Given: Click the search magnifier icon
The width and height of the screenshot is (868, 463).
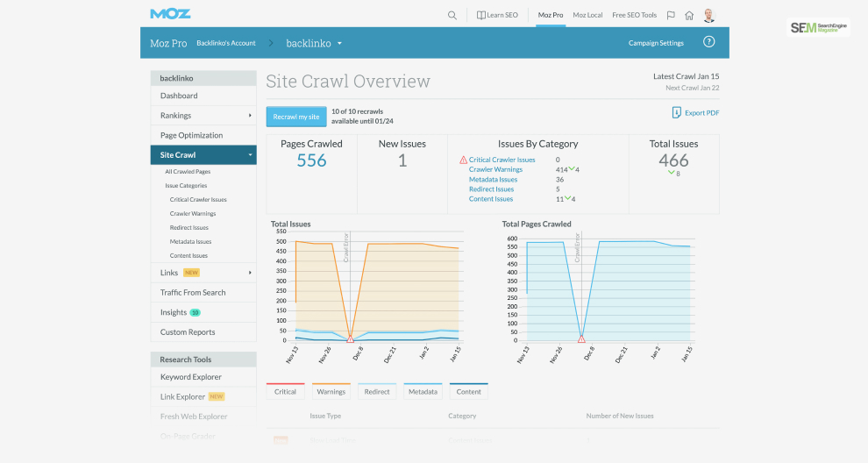Looking at the screenshot, I should pyautogui.click(x=452, y=16).
